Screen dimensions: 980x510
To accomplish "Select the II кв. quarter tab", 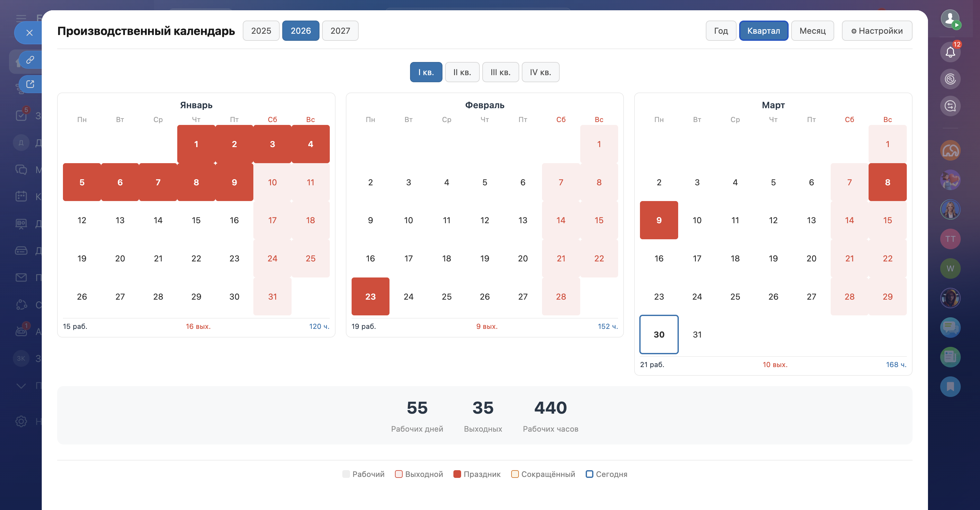I will pos(462,72).
